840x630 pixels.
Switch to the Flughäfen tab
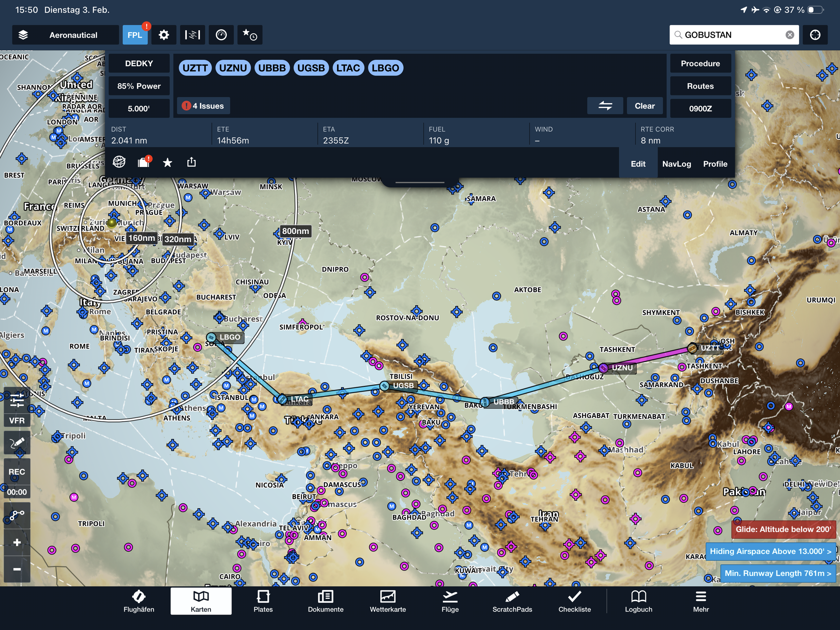pyautogui.click(x=139, y=601)
